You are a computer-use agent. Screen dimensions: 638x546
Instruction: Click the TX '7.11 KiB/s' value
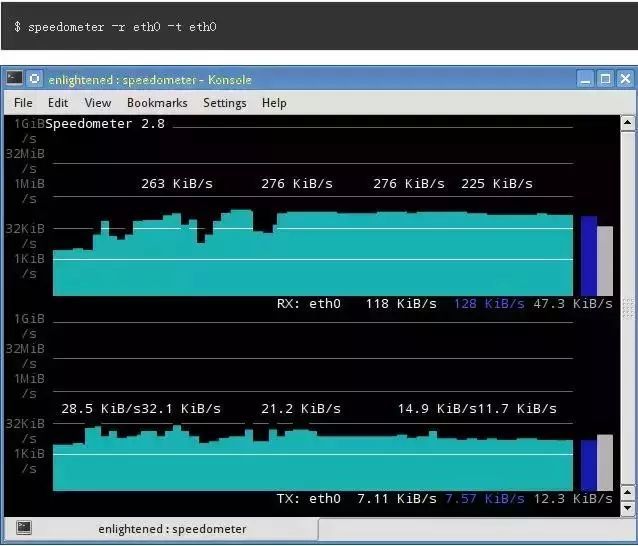click(397, 499)
